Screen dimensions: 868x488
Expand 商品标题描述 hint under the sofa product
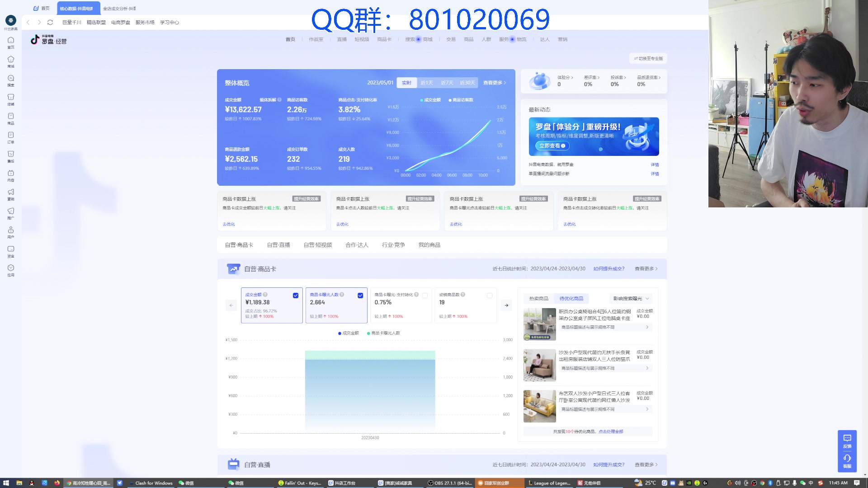click(x=605, y=368)
